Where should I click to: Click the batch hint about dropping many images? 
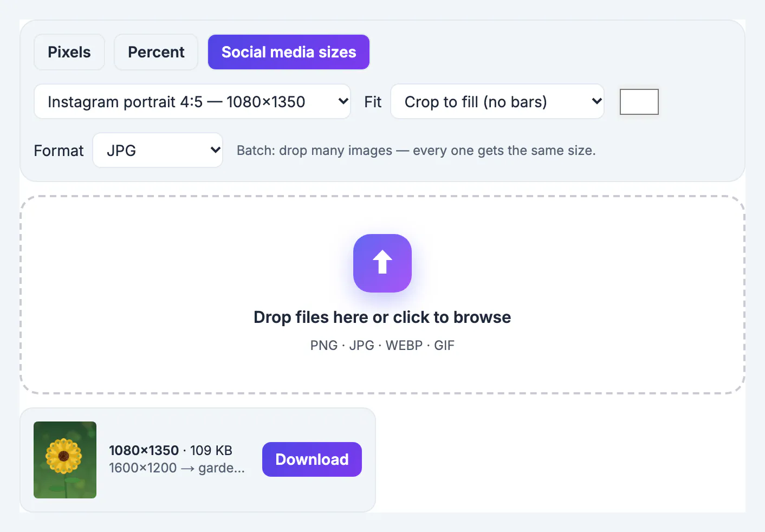point(416,151)
